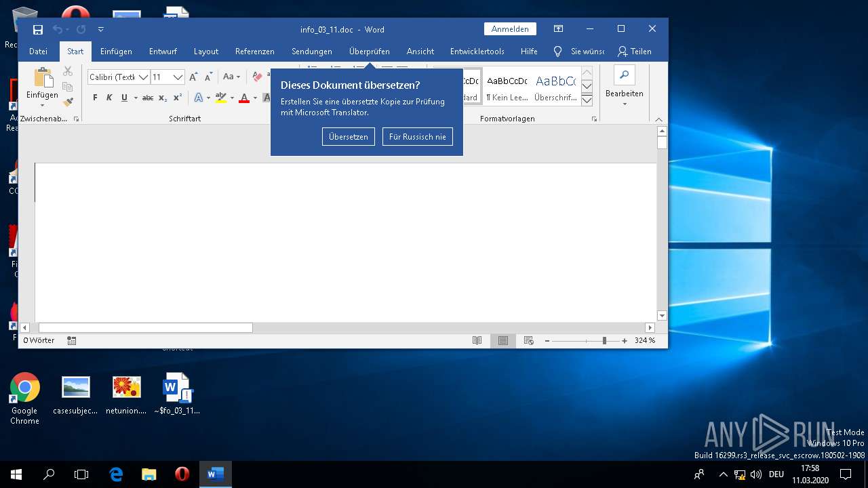The image size is (868, 488).
Task: Toggle bold formatting (F)
Action: [x=95, y=98]
